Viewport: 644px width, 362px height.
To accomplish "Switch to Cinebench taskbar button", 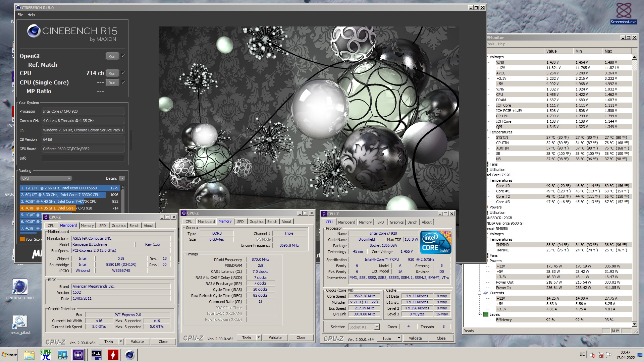I will [129, 355].
